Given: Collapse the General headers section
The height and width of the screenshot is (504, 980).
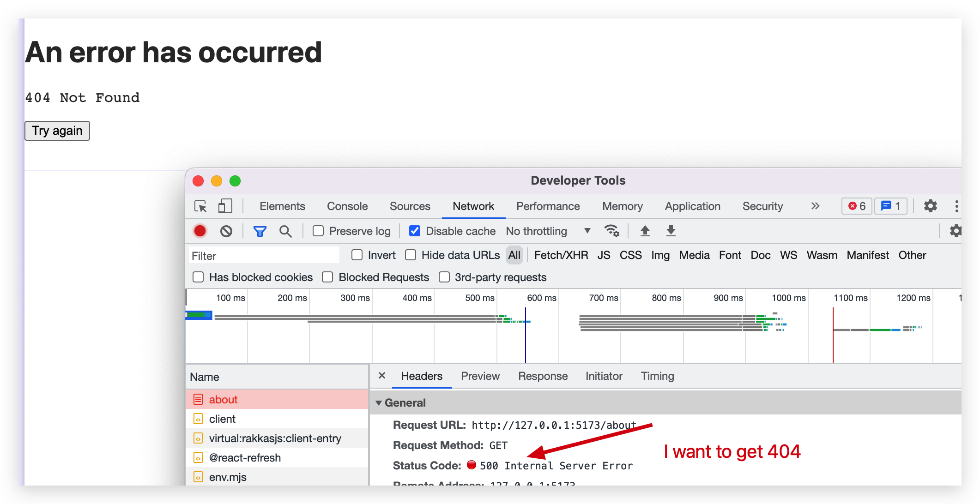Looking at the screenshot, I should [x=379, y=402].
